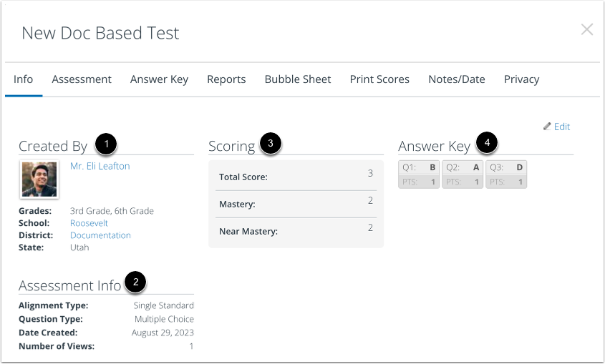Select the Q3 answer key box
605x364 pixels.
[x=506, y=174]
